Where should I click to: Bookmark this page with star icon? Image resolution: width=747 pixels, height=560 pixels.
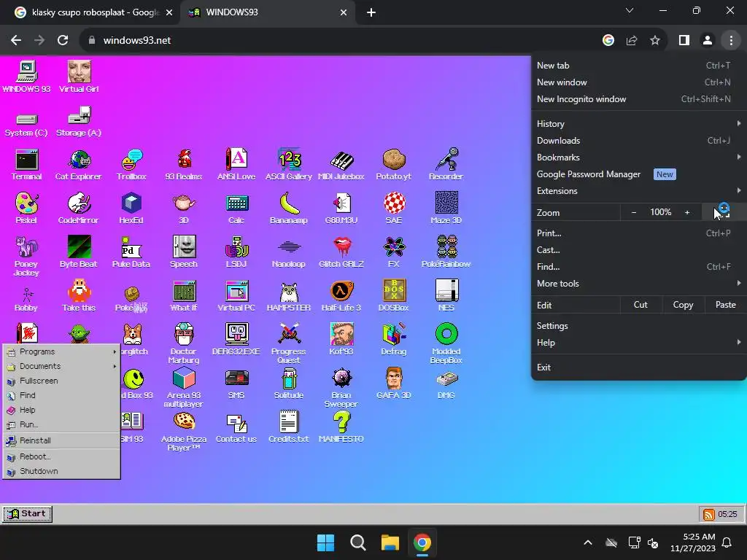pyautogui.click(x=655, y=41)
